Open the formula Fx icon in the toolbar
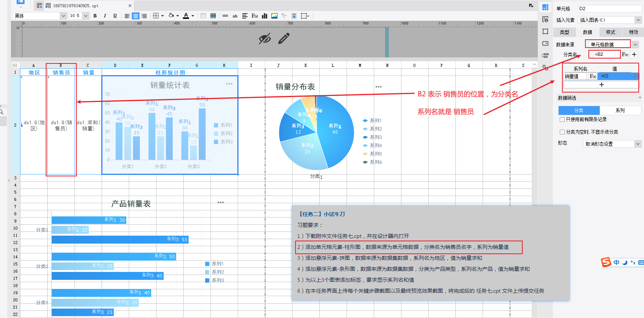Viewport: 644px width, 318px height. click(x=255, y=16)
